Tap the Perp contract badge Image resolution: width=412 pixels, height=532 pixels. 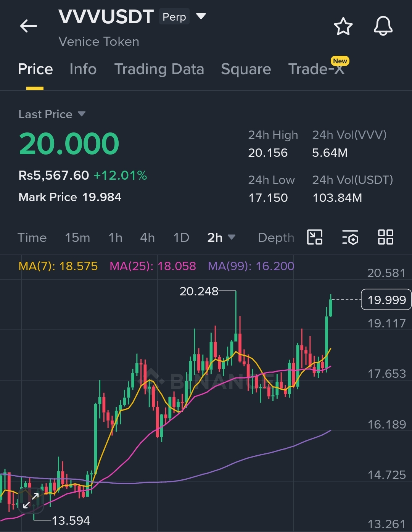point(174,17)
